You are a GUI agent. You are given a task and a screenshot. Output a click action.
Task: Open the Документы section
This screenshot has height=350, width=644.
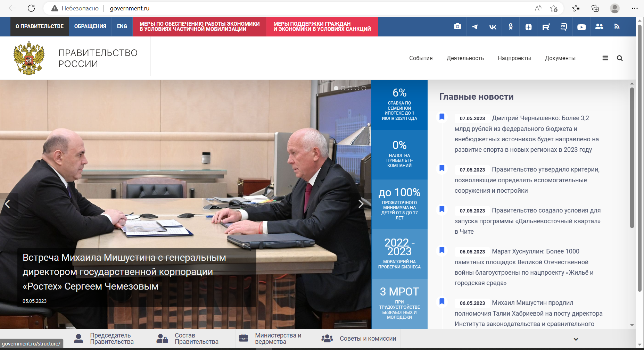[560, 58]
